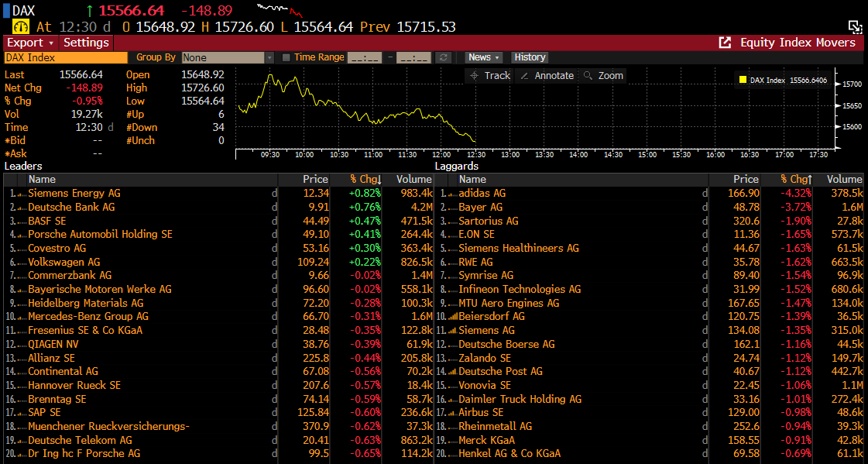Select MTU Aero Engines AG row
Viewport: 868px width, 464px height.
pyautogui.click(x=650, y=303)
